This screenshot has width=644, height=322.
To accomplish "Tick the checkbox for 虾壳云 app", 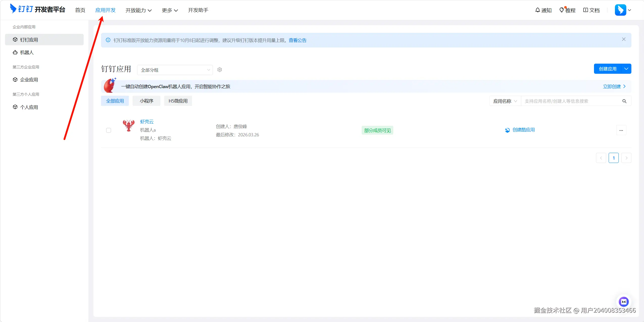I will [x=109, y=130].
